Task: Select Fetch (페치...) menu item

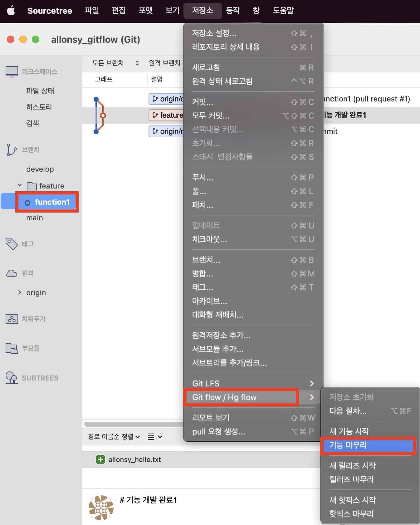Action: click(x=253, y=205)
